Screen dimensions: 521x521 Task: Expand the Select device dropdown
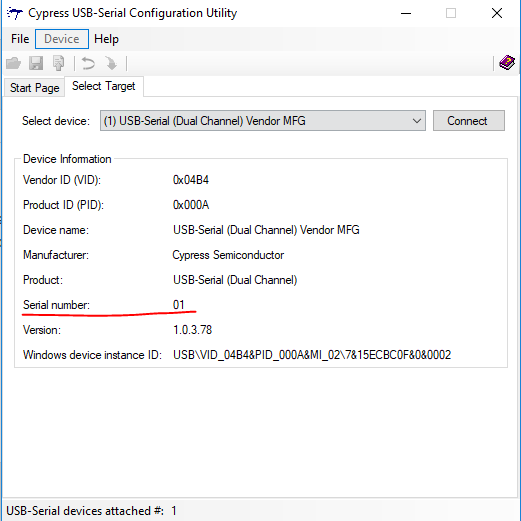[x=263, y=121]
